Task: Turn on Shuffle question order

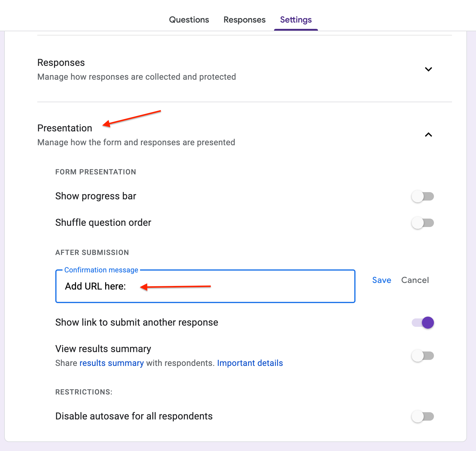Action: point(423,223)
